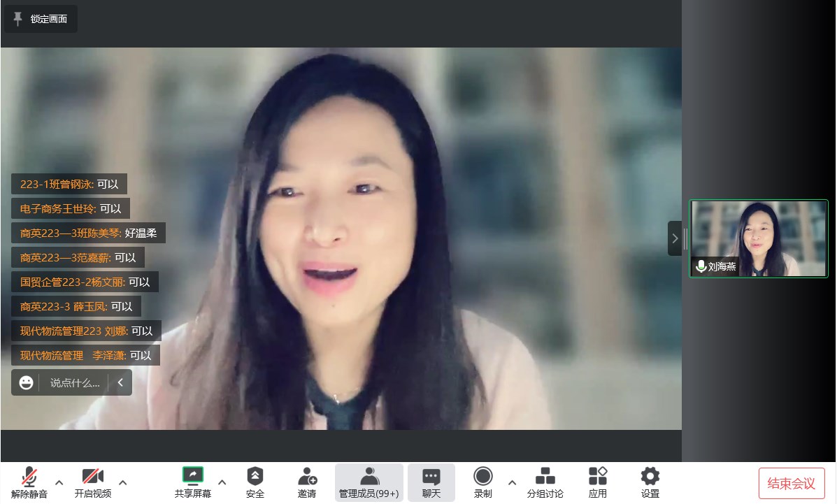Select the 刘海燕 video thumbnail

[x=759, y=238]
